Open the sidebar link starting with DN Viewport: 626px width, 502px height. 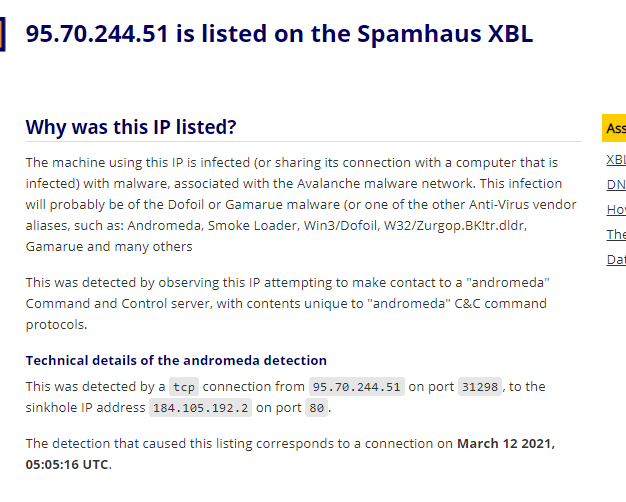point(616,185)
